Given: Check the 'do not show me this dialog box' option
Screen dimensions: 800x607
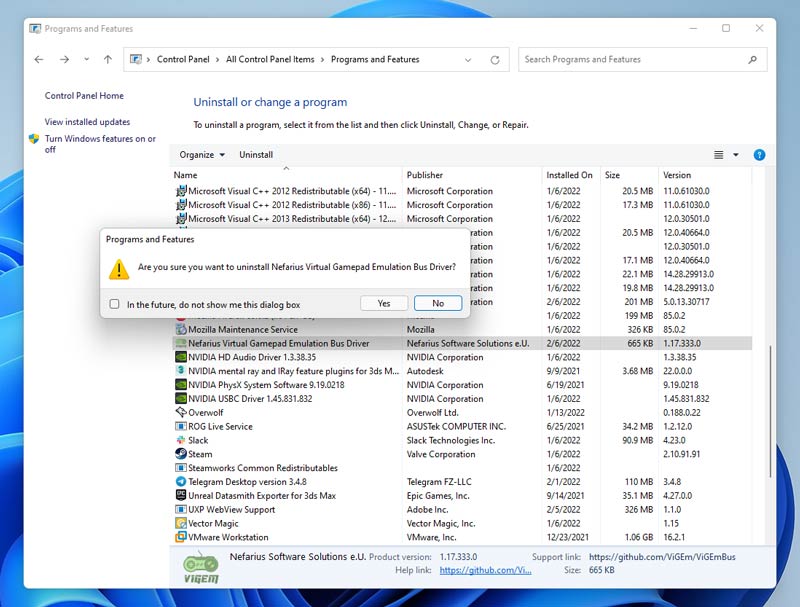Looking at the screenshot, I should point(115,302).
